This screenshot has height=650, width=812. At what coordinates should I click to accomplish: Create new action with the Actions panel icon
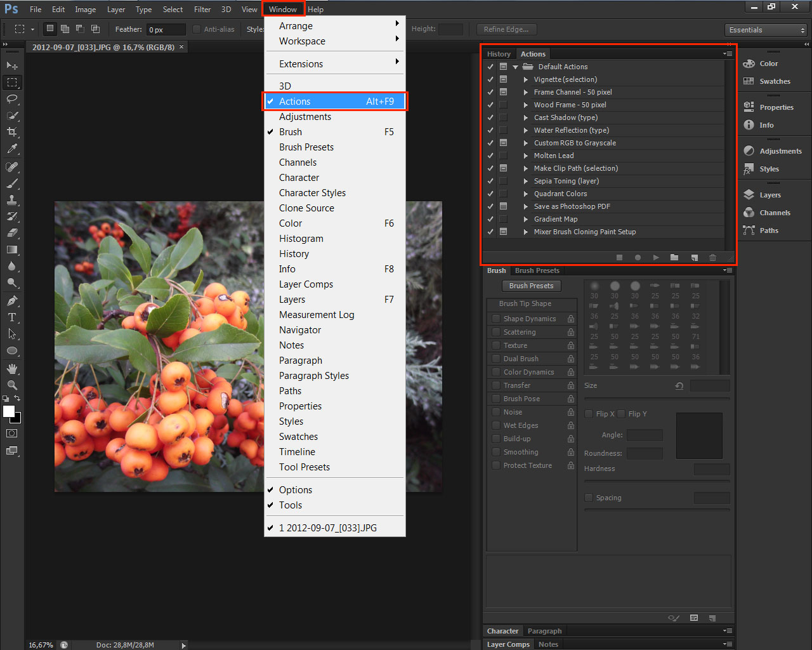point(694,258)
